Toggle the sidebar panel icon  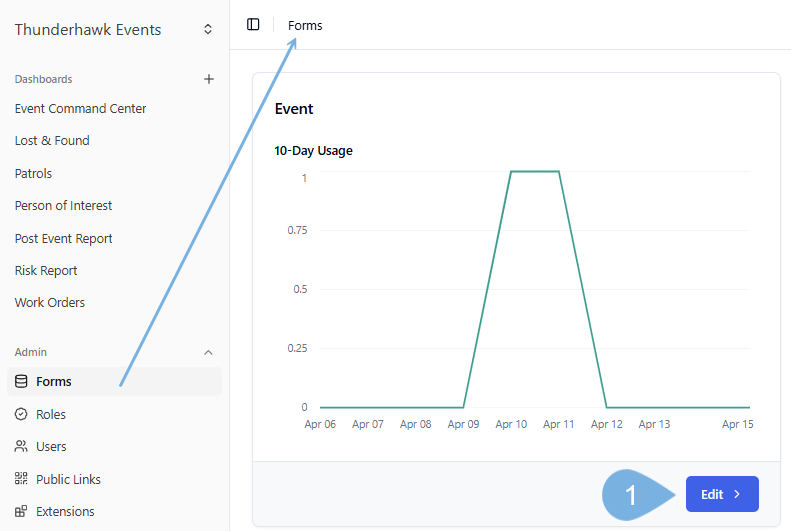253,25
